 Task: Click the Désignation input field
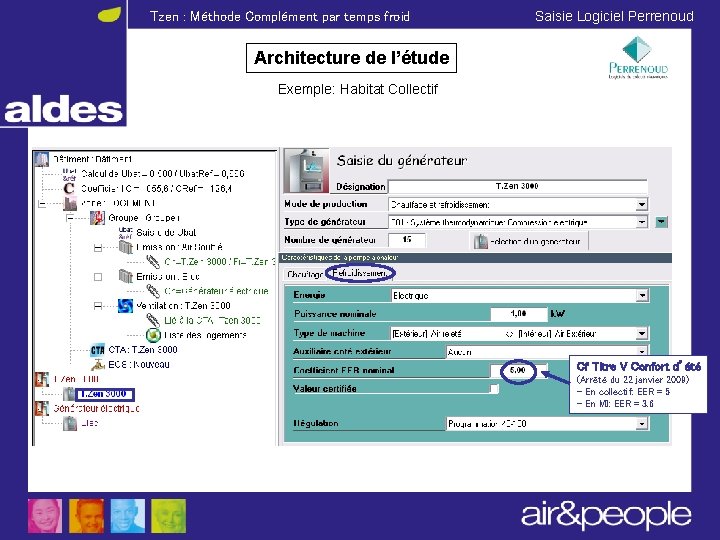tap(518, 186)
